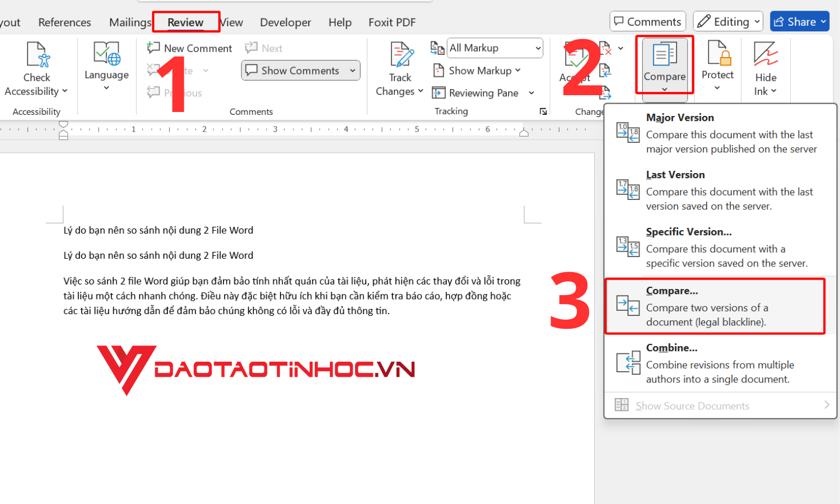Run Check Accessibility
Screen dimensions: 840x504
(x=36, y=67)
